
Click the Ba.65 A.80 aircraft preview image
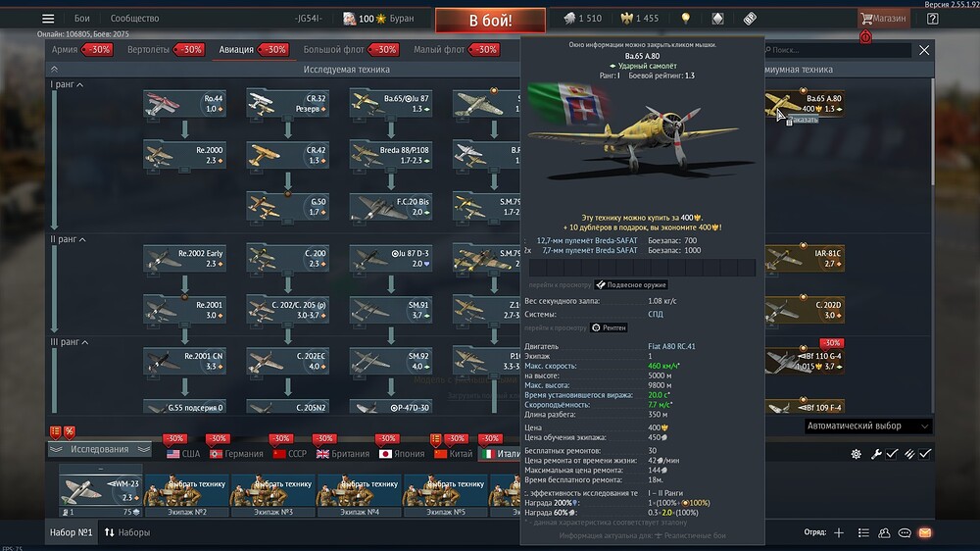(x=642, y=131)
